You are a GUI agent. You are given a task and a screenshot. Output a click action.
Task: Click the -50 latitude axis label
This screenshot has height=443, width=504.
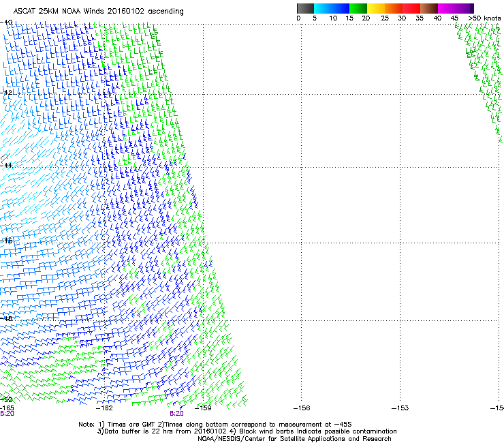pos(6,399)
